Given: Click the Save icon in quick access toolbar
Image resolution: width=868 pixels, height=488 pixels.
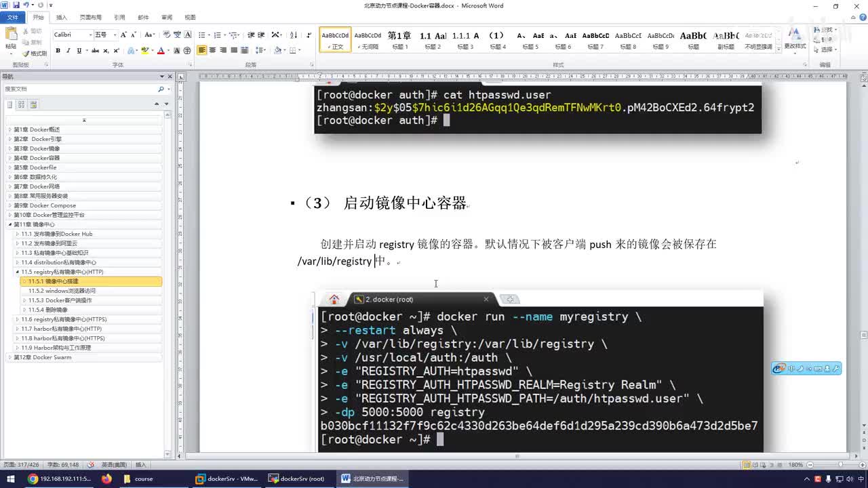Looking at the screenshot, I should click(16, 5).
